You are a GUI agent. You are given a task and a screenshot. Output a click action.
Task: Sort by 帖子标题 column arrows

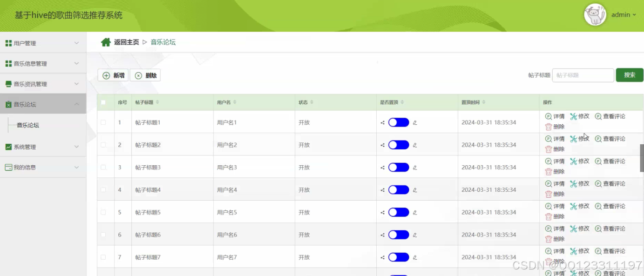tap(157, 102)
